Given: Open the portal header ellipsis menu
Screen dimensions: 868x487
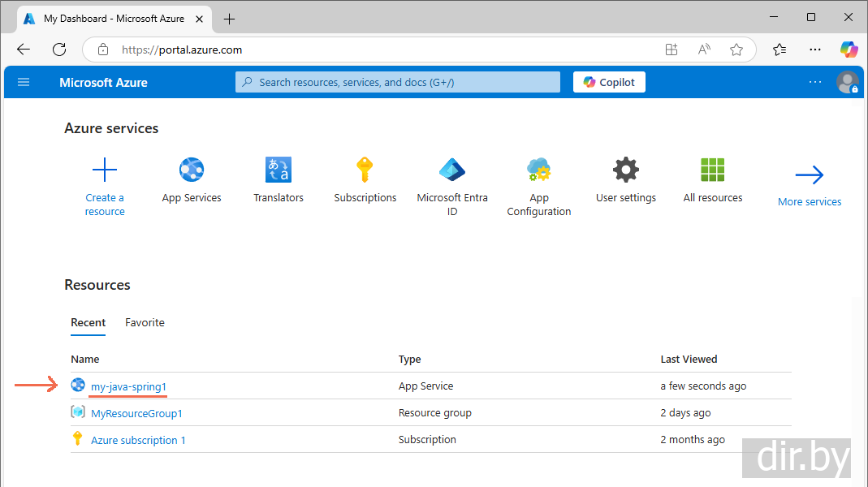Looking at the screenshot, I should click(x=815, y=82).
